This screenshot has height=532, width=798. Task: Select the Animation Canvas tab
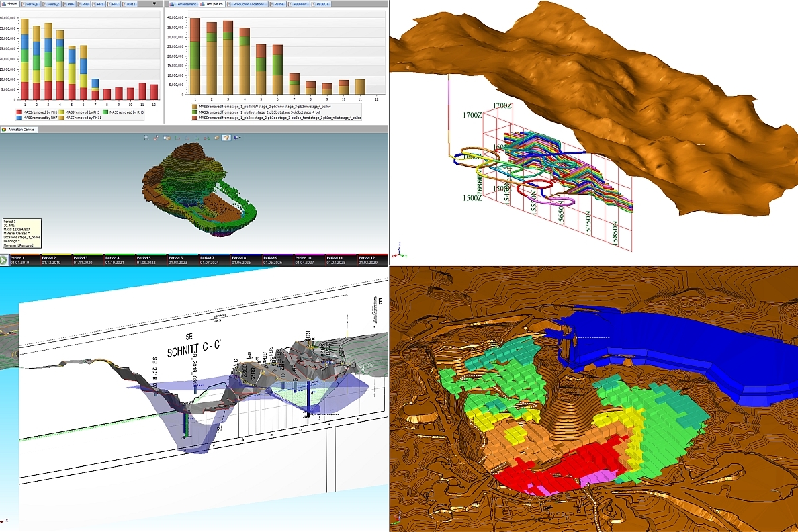18,130
